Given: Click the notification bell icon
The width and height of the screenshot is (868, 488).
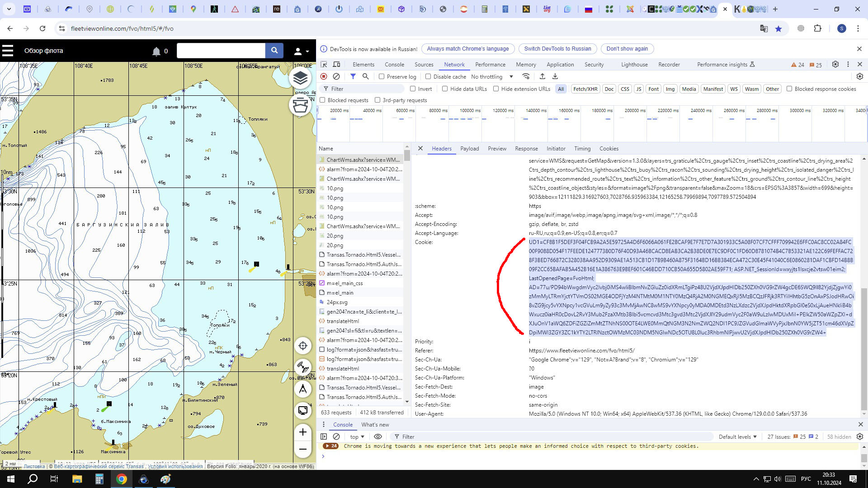Looking at the screenshot, I should (x=156, y=51).
